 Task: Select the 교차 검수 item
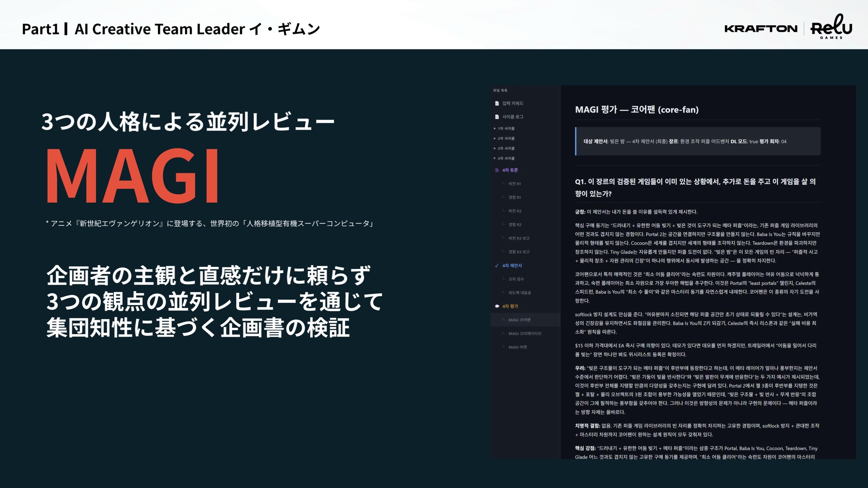[x=516, y=279]
